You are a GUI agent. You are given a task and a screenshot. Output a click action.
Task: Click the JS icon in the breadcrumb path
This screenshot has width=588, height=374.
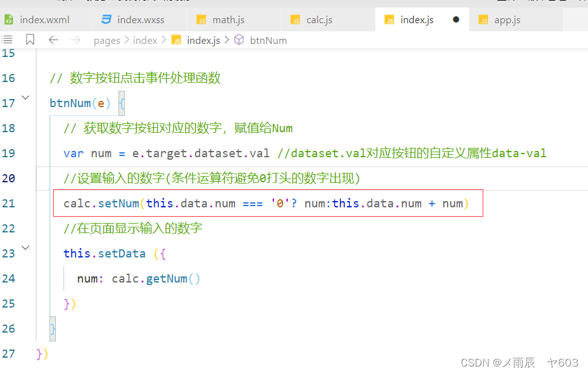pos(176,39)
